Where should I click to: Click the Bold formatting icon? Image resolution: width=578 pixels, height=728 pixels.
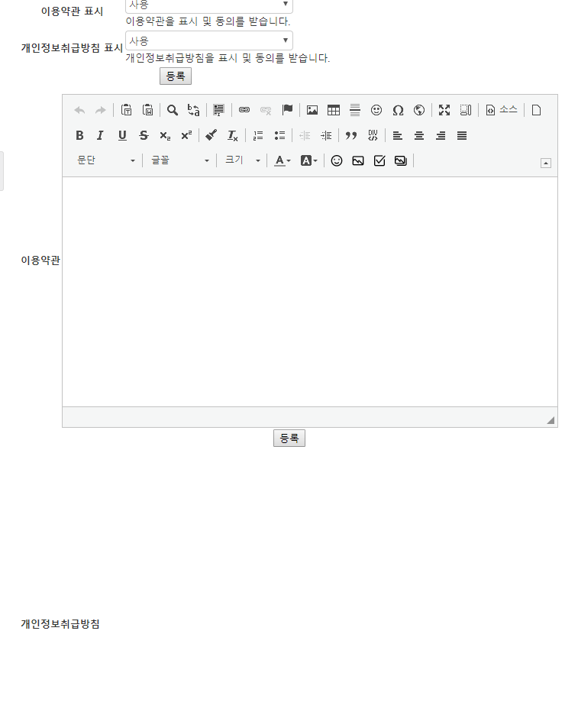click(x=79, y=135)
